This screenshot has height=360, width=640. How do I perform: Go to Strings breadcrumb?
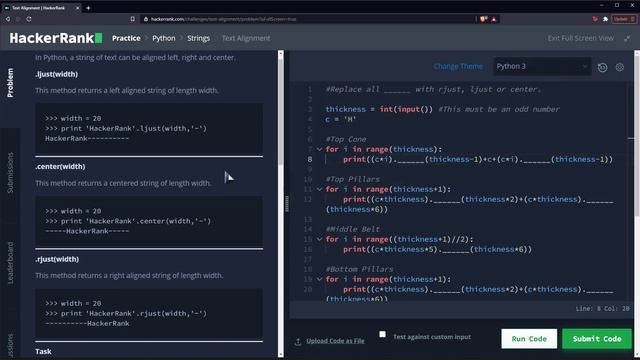[198, 38]
